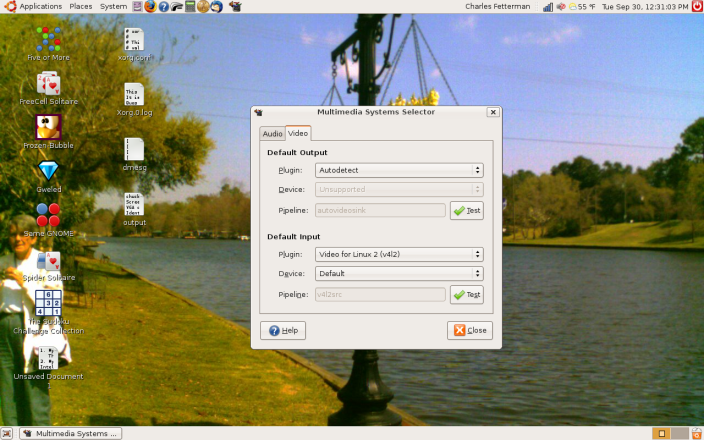Click the network signal icon

pyautogui.click(x=549, y=6)
